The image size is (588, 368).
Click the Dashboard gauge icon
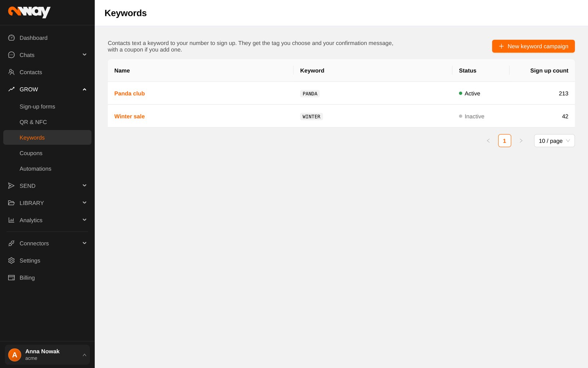coord(11,38)
